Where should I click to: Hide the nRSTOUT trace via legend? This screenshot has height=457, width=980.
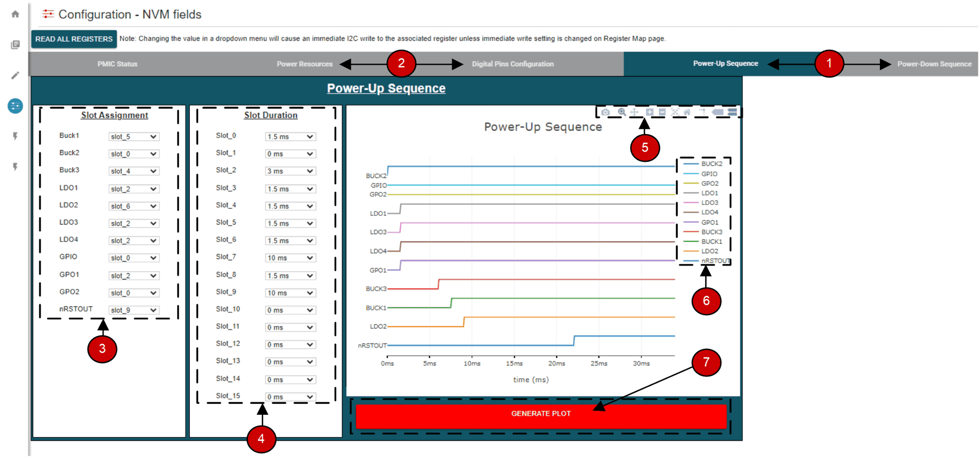pyautogui.click(x=715, y=261)
